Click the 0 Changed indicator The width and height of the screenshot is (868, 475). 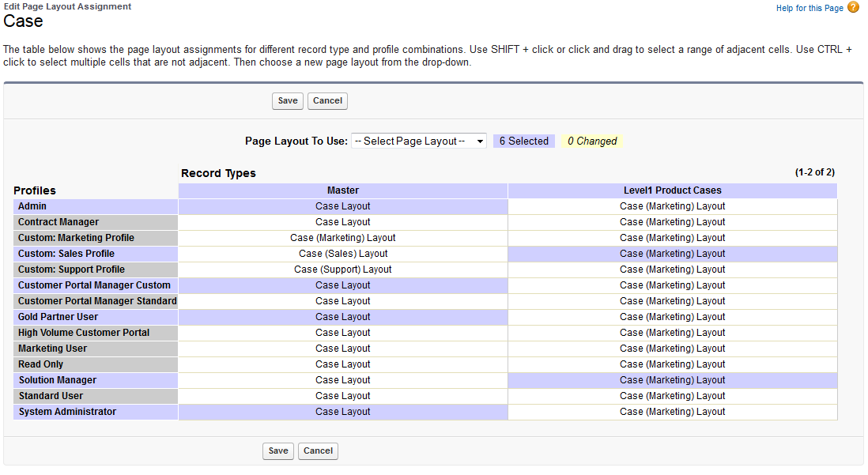(591, 141)
